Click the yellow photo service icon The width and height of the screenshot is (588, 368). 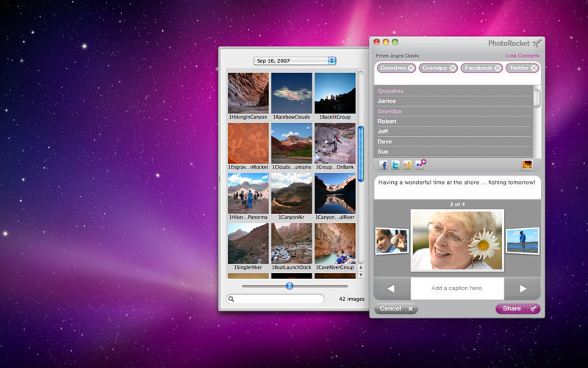(407, 165)
